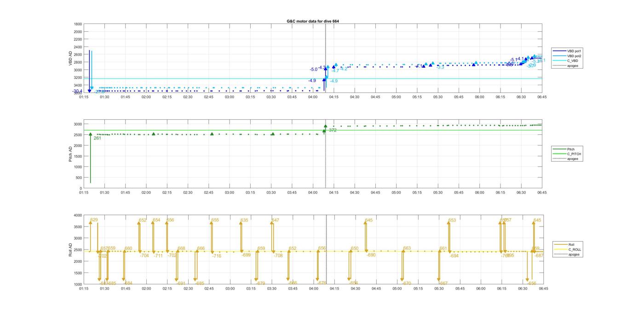This screenshot has width=644, height=319.
Task: Click the '-684' roll data label
Action: pyautogui.click(x=128, y=283)
